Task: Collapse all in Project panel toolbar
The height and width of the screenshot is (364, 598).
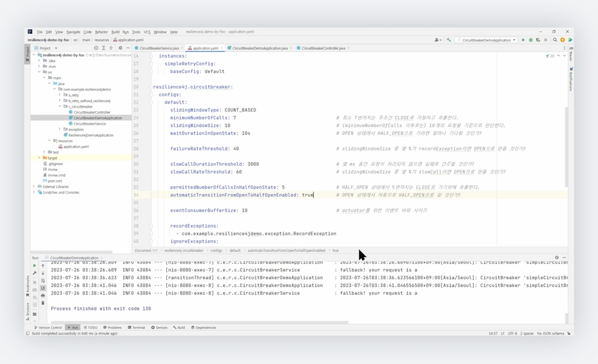Action: click(x=111, y=48)
